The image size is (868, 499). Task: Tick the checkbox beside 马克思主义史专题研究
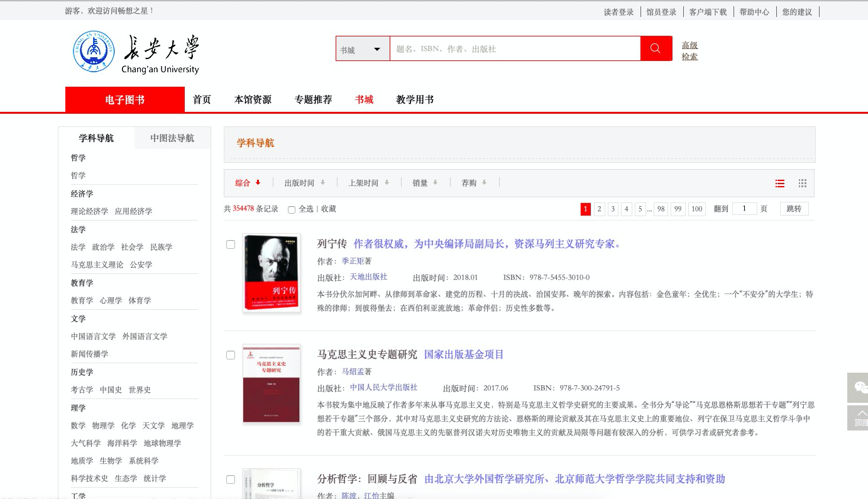[231, 355]
